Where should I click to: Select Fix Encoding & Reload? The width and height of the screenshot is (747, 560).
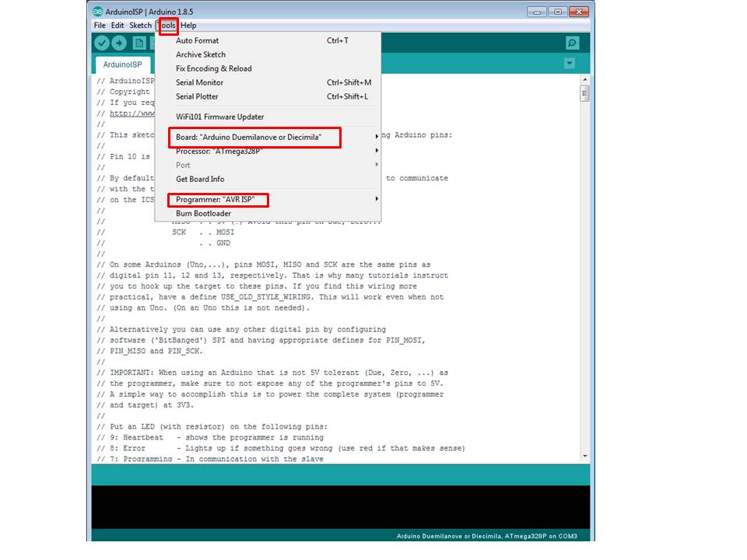(x=268, y=68)
